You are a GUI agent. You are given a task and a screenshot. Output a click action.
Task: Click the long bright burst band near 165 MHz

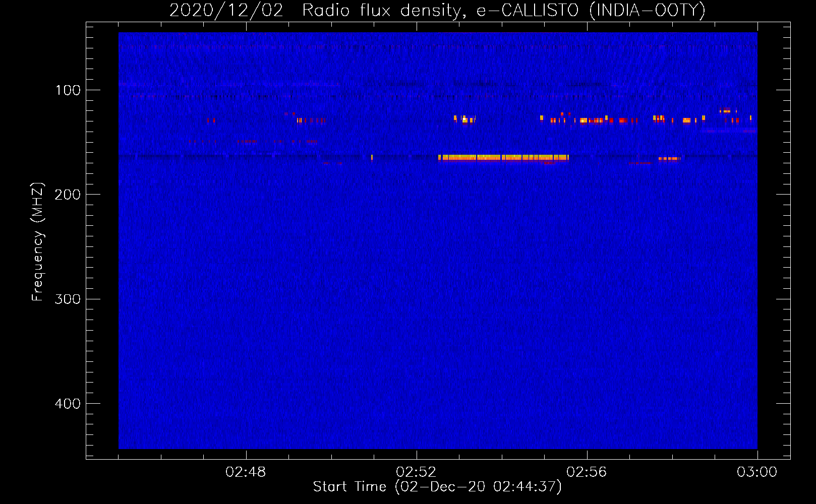pyautogui.click(x=503, y=158)
